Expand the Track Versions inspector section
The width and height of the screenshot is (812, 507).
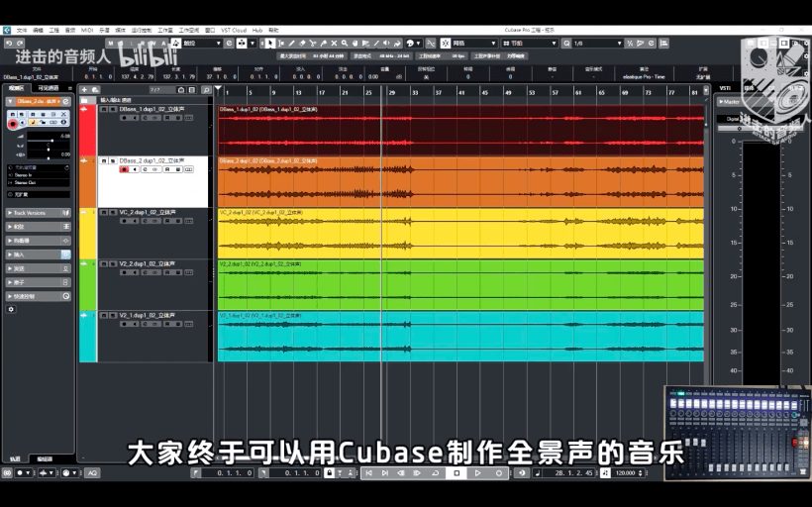(x=39, y=213)
